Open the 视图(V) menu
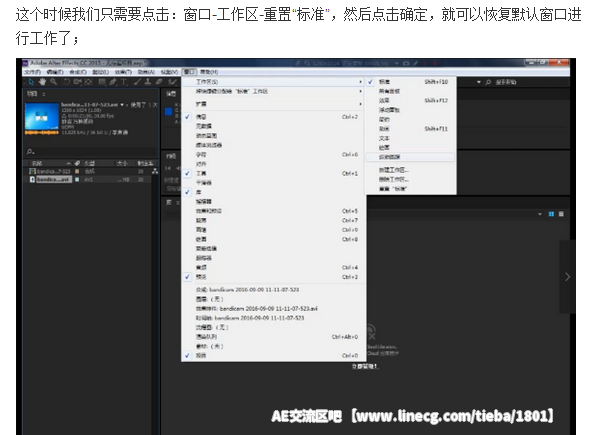This screenshot has height=435, width=595. click(169, 72)
